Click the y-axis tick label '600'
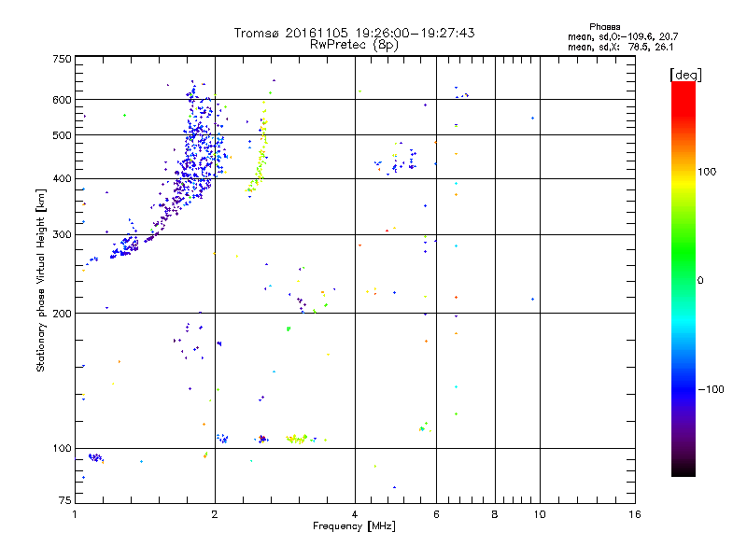This screenshot has width=747, height=560. (62, 100)
